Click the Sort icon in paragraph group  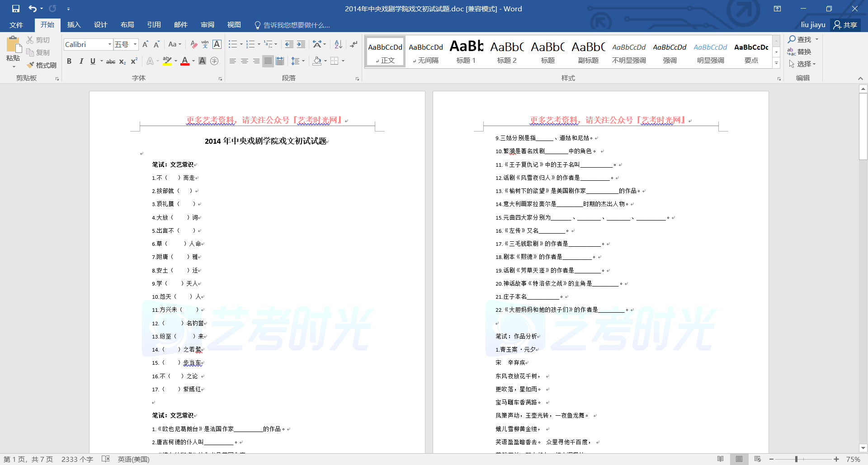coord(338,44)
